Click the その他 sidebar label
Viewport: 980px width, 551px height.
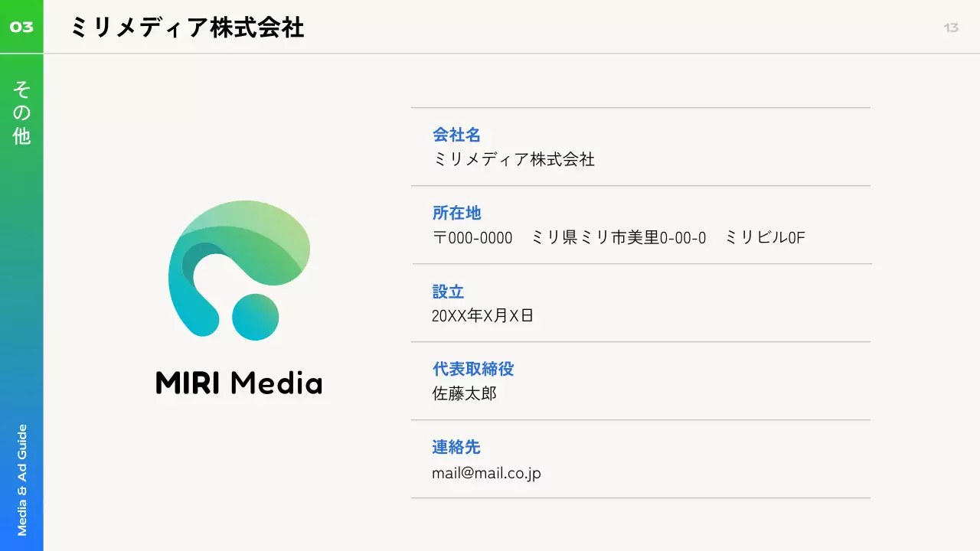(x=21, y=113)
